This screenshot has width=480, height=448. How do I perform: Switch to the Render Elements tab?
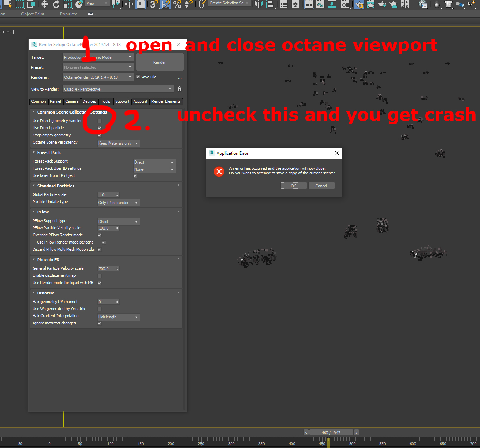[x=166, y=102]
